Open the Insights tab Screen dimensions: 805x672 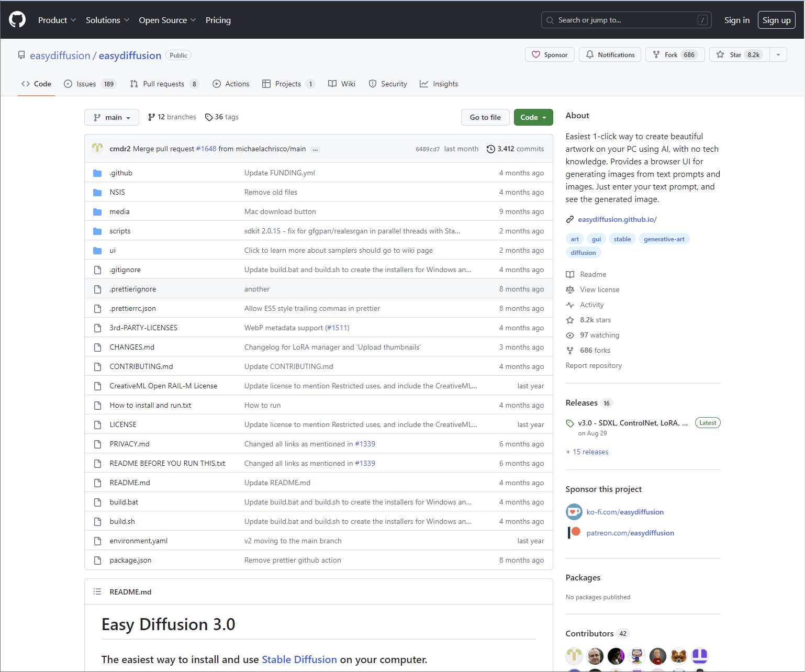(439, 84)
